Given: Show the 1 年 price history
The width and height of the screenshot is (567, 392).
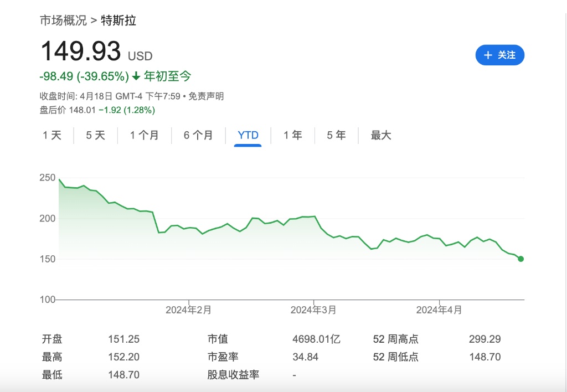Looking at the screenshot, I should (292, 136).
